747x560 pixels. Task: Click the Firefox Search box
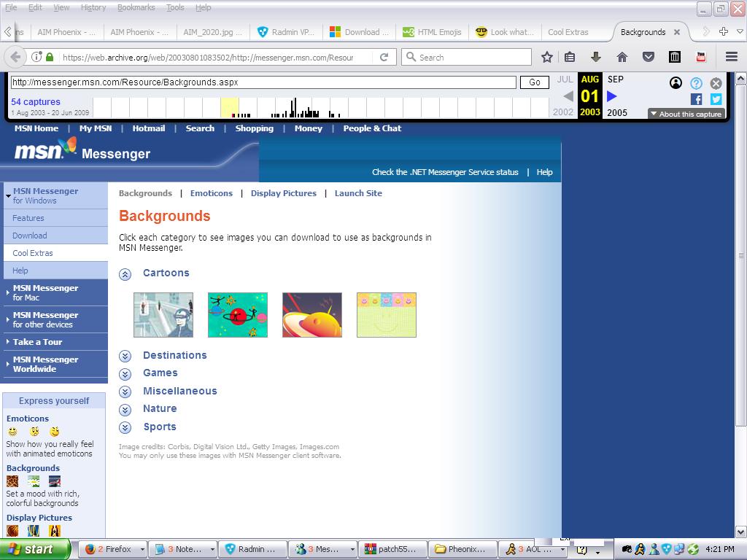467,57
